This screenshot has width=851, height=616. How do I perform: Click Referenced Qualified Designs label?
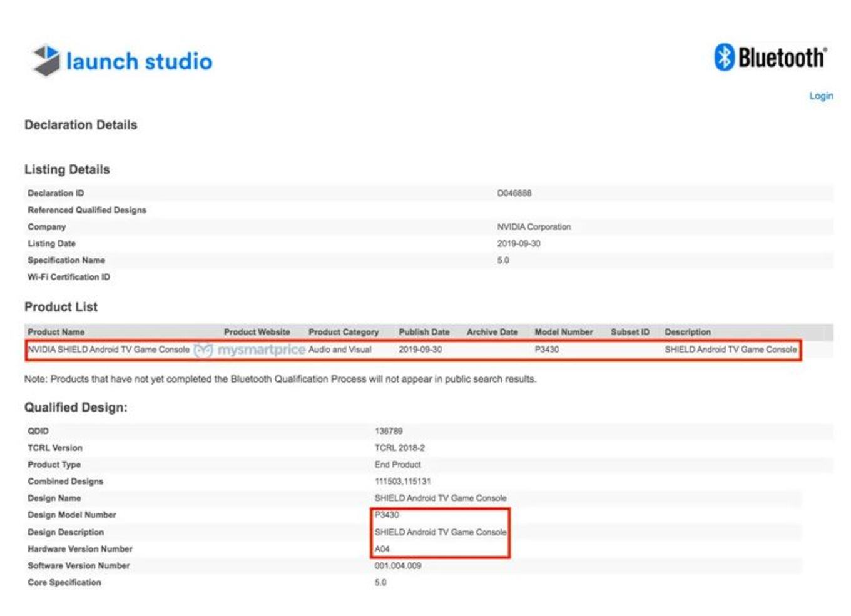point(87,210)
